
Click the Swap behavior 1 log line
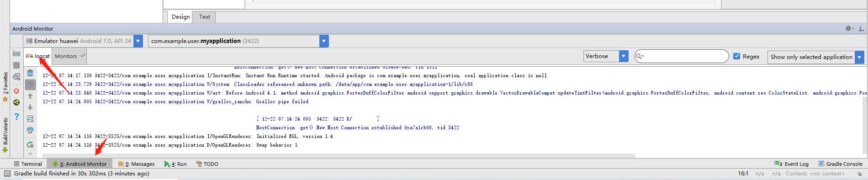170,145
